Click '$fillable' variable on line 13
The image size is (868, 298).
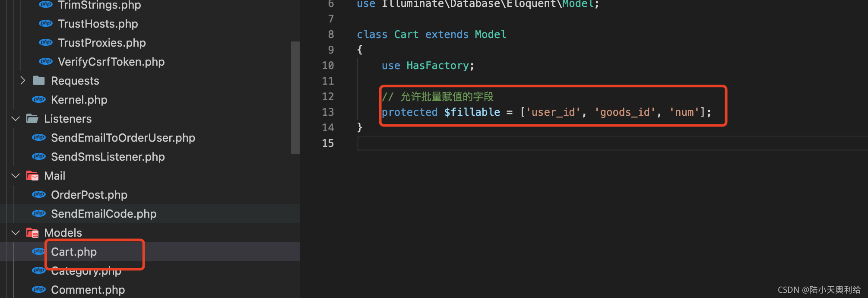pos(472,112)
